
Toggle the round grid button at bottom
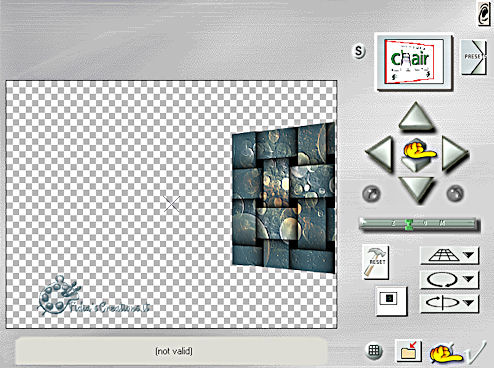coord(374,351)
